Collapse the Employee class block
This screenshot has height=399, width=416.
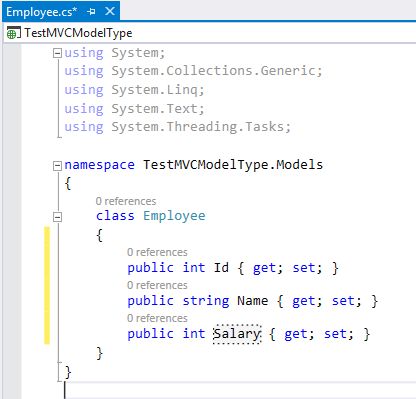57,217
